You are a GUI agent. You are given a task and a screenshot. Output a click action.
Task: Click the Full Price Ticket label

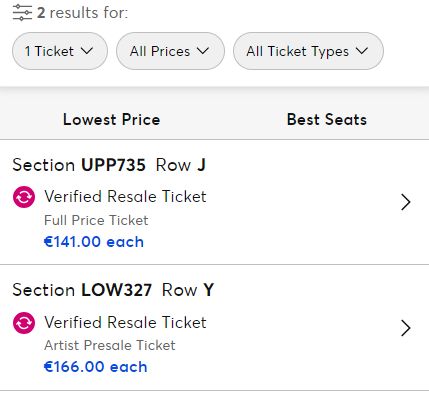click(96, 220)
